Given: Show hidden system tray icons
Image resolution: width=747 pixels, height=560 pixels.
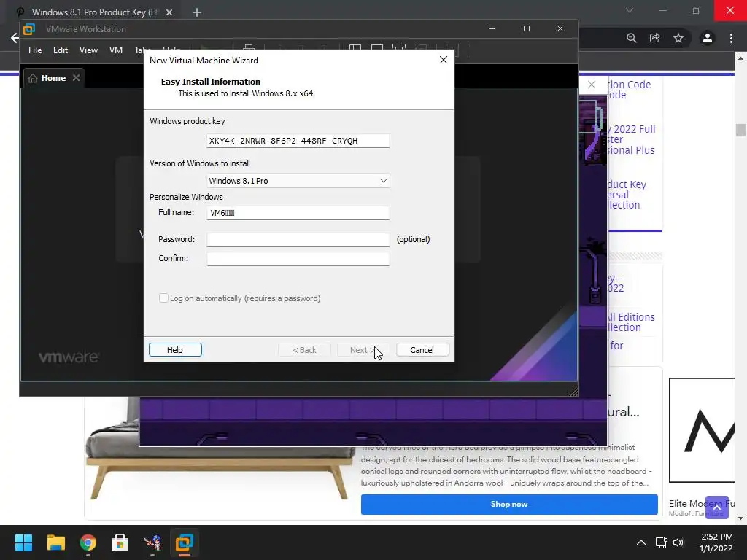Looking at the screenshot, I should pyautogui.click(x=641, y=542).
